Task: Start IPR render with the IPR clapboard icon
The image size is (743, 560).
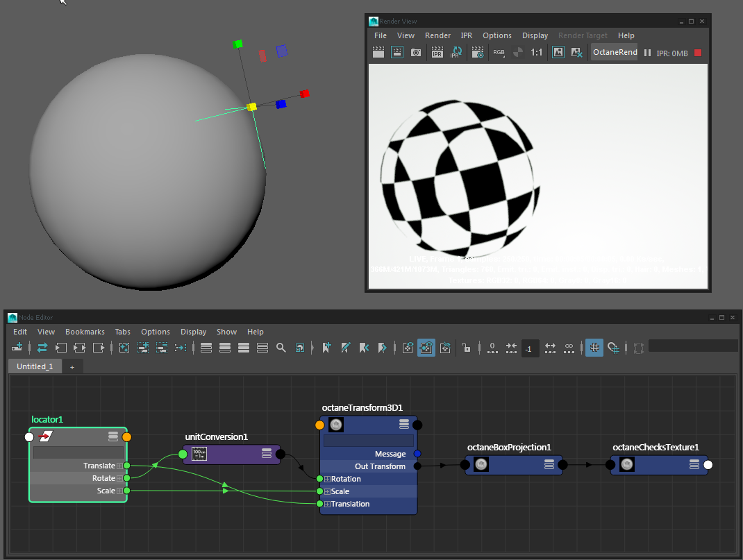Action: coord(437,52)
